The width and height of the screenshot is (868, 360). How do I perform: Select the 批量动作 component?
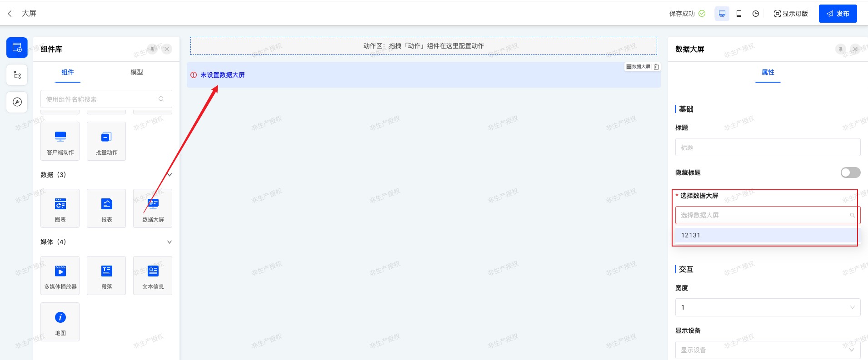(x=106, y=141)
